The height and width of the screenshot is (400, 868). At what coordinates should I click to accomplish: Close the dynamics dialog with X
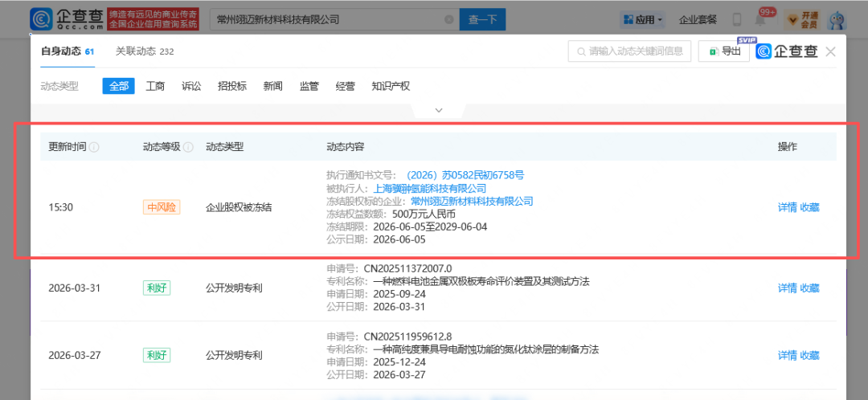[x=829, y=51]
